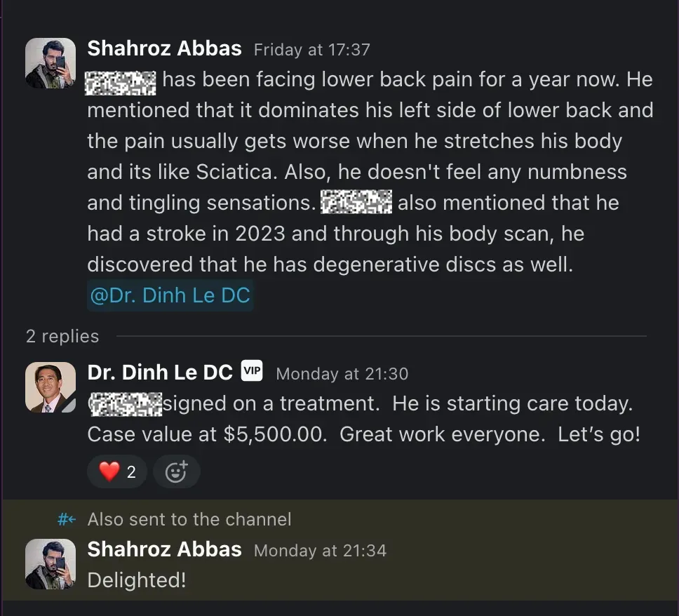
Task: Click the VIP badge beside Dr. Dinh Le DC
Action: point(252,371)
